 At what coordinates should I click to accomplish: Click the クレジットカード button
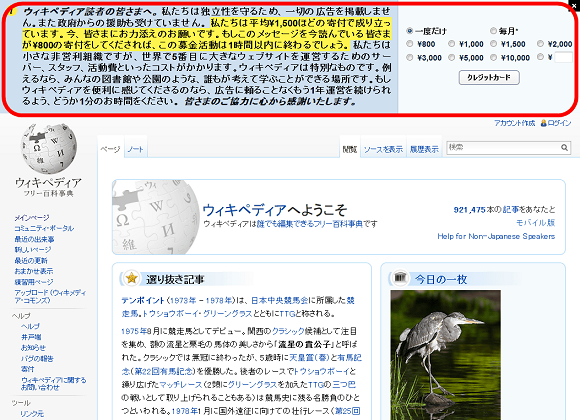489,78
